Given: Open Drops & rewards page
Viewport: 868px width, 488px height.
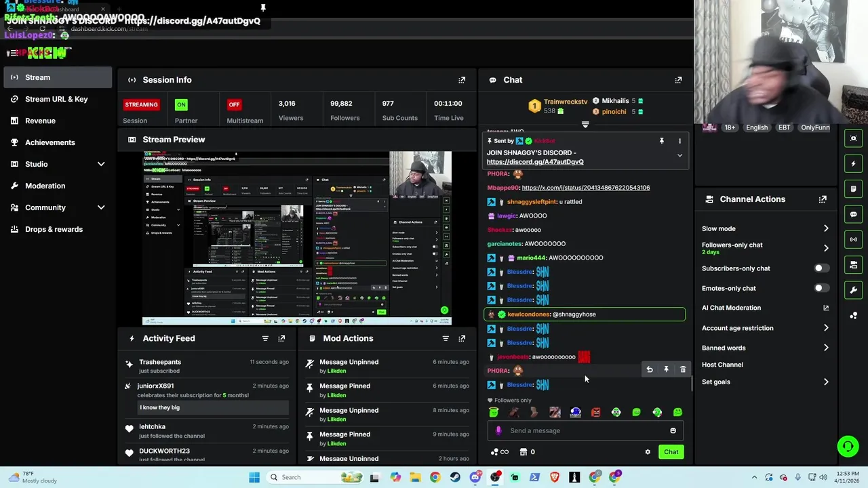Looking at the screenshot, I should 58,229.
